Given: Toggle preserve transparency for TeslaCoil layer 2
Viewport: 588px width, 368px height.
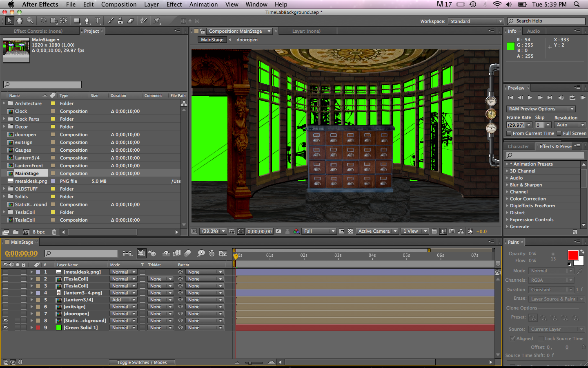Looking at the screenshot, I should point(143,279).
